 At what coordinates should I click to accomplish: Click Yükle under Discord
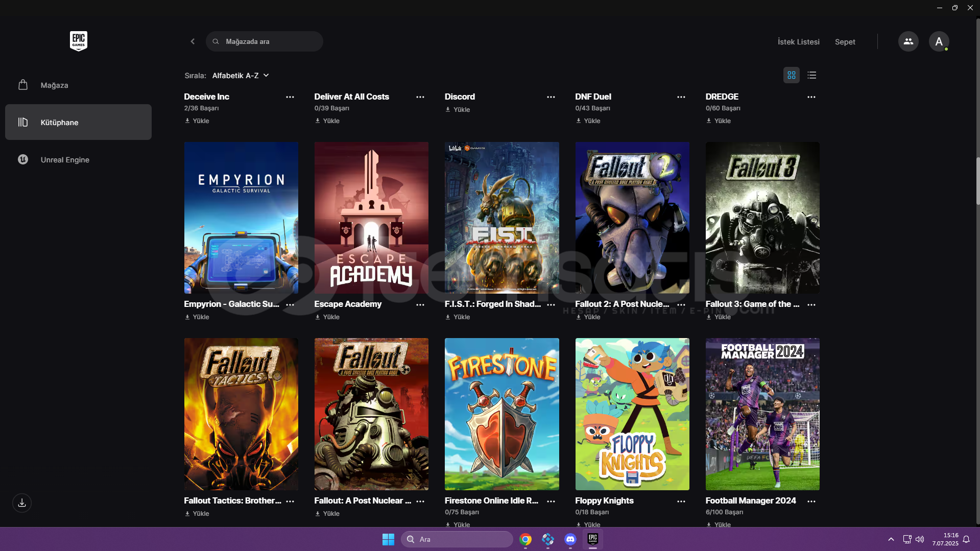coord(458,110)
